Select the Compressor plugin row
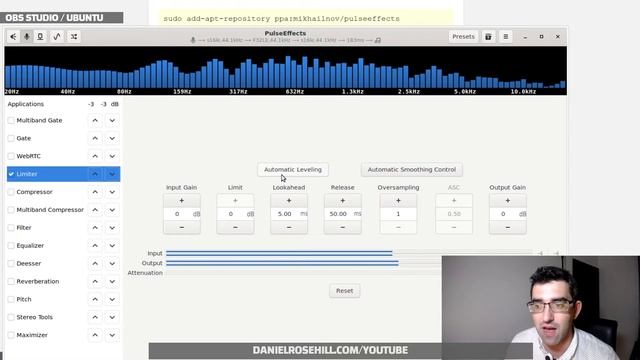 (x=63, y=192)
